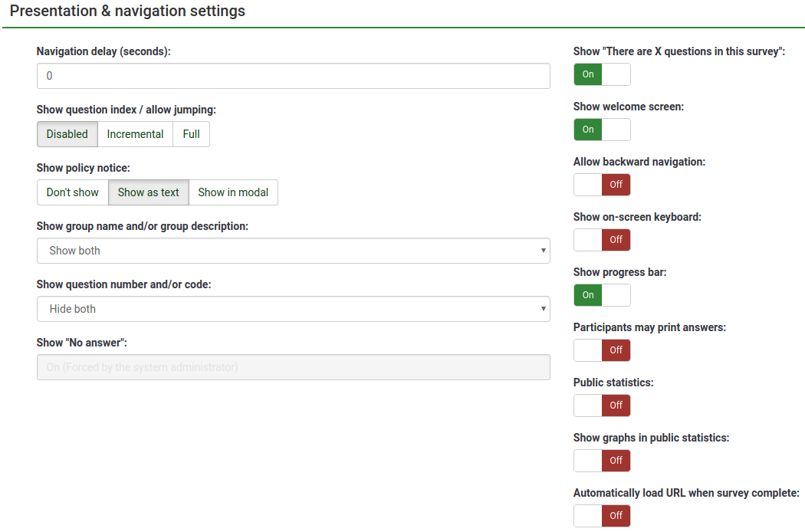Open the group name/description dropdown
This screenshot has width=805, height=532.
[293, 251]
